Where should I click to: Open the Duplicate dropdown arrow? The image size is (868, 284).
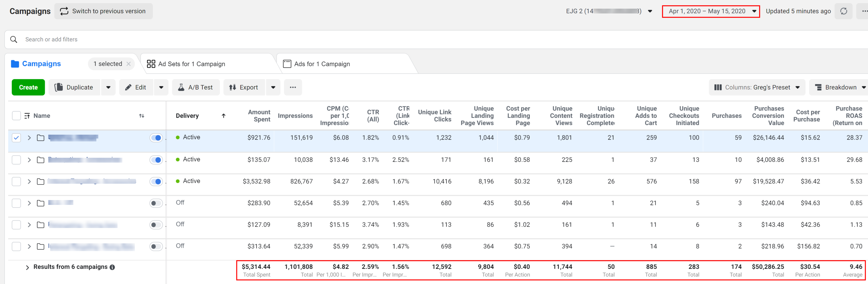click(108, 87)
